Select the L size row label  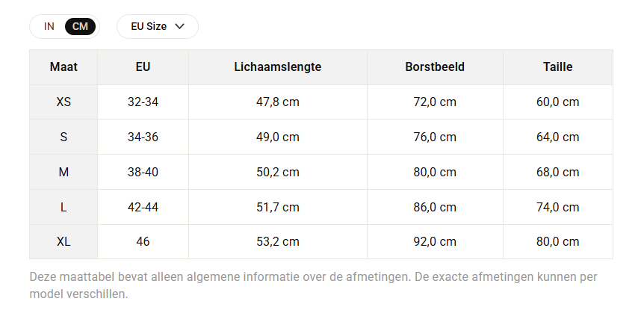click(64, 207)
